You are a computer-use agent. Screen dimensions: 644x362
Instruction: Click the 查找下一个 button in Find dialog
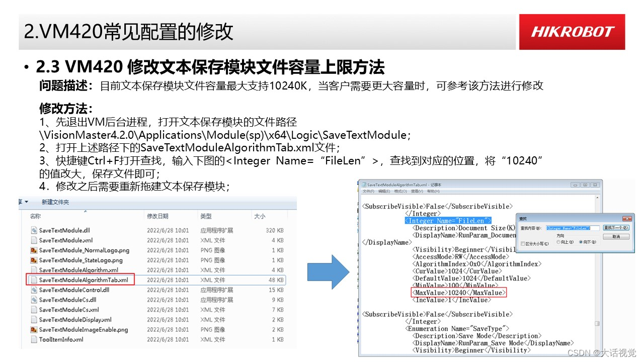coord(616,228)
